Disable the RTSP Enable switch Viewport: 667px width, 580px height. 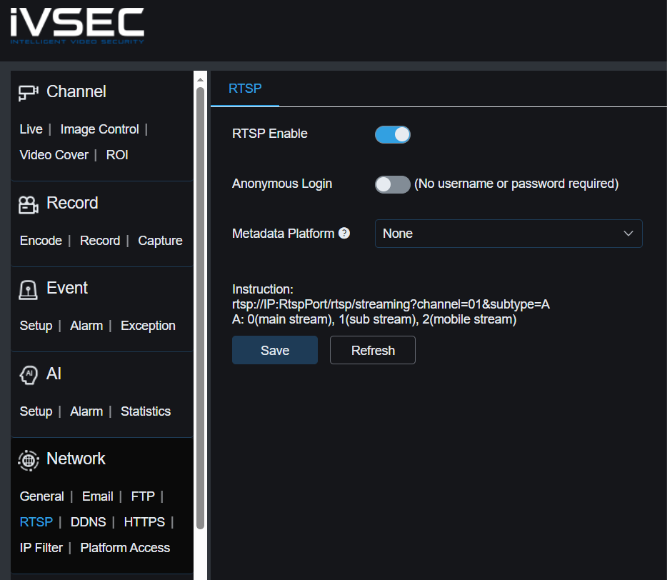click(x=392, y=134)
